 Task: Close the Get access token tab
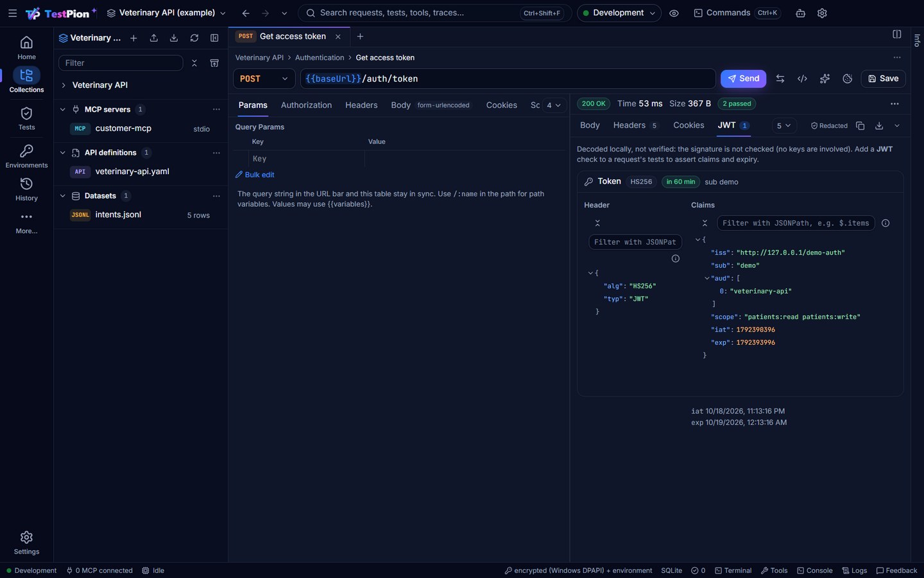click(338, 37)
